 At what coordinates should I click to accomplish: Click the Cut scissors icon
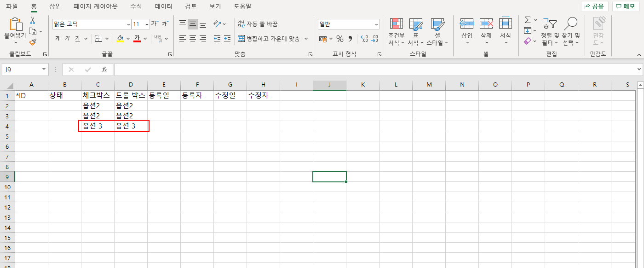point(33,21)
